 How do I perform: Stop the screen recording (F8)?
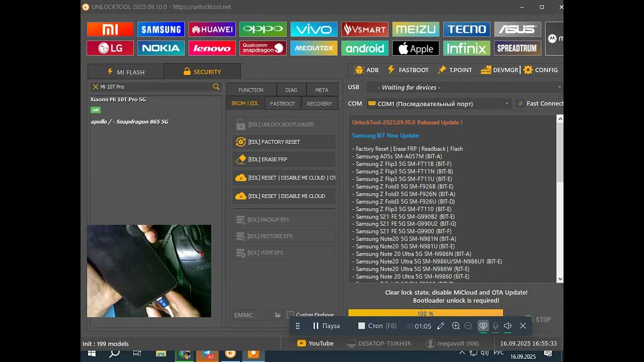click(x=377, y=326)
